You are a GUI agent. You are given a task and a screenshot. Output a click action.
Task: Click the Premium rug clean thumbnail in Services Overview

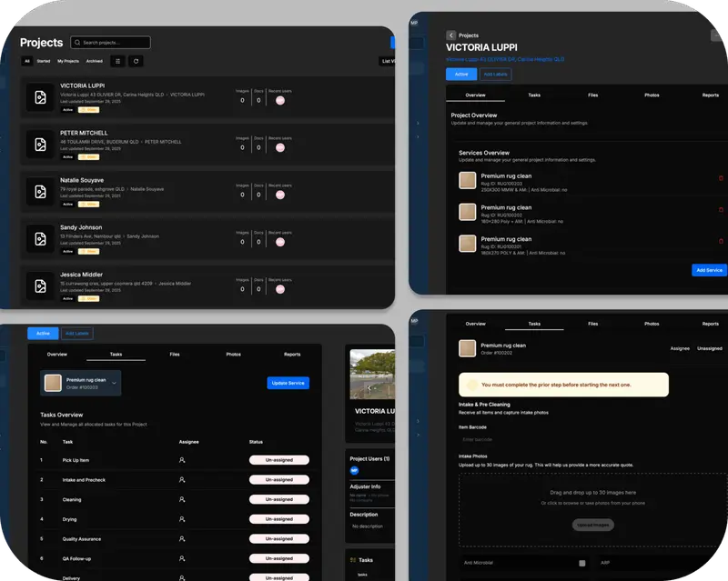click(467, 181)
